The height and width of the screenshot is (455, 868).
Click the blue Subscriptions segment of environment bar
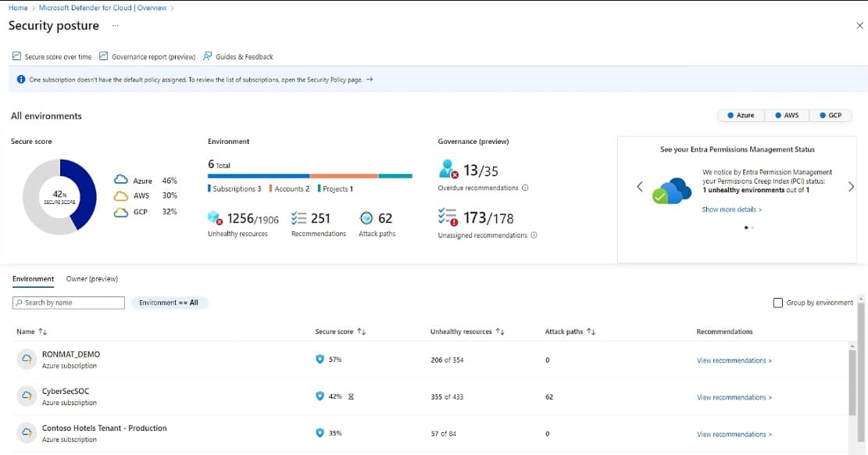(x=259, y=176)
